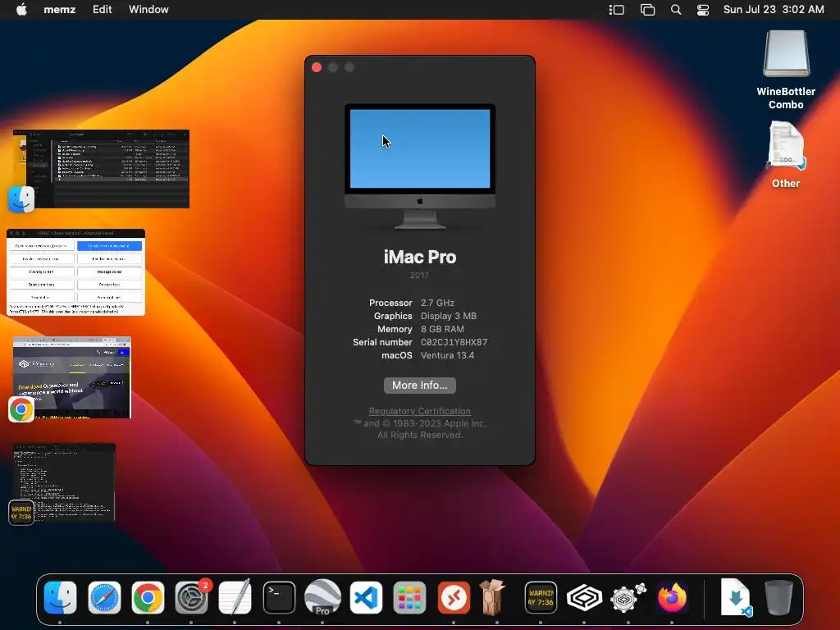This screenshot has height=630, width=840.
Task: Open Visual Studio Code in Dock
Action: (367, 597)
